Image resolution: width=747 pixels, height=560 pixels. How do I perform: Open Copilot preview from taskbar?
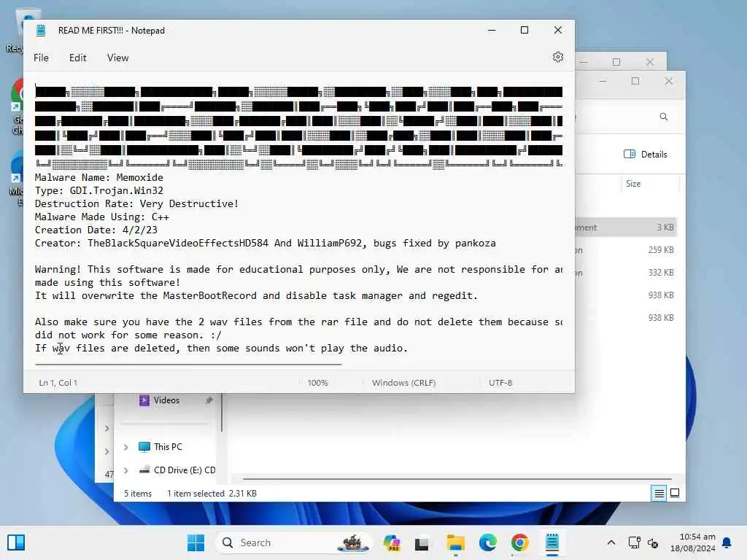coord(392,542)
